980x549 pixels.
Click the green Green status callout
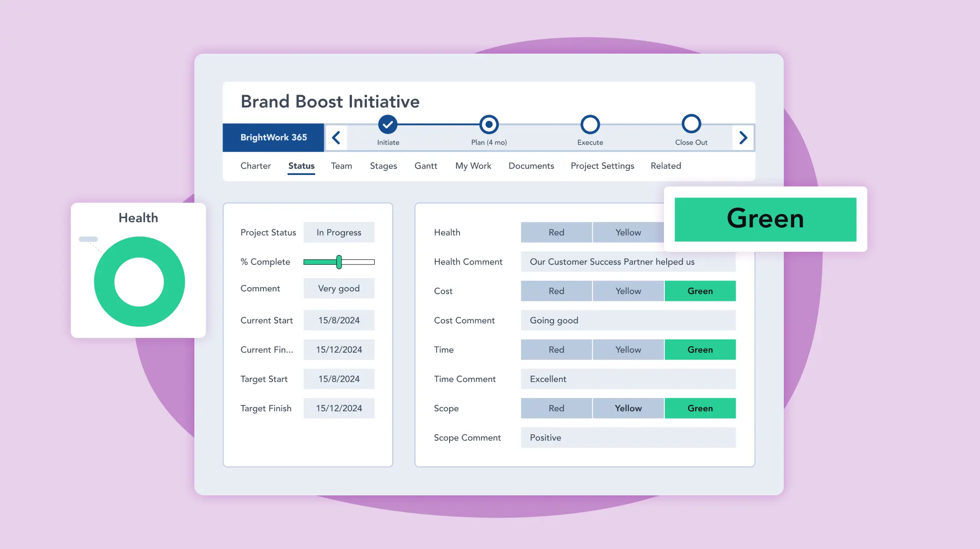pos(766,219)
